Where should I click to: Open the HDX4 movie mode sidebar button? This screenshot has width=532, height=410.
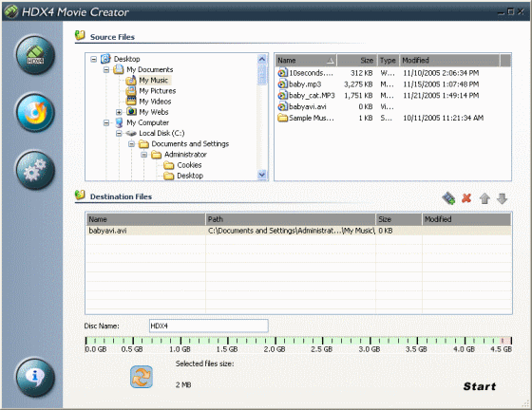click(35, 55)
